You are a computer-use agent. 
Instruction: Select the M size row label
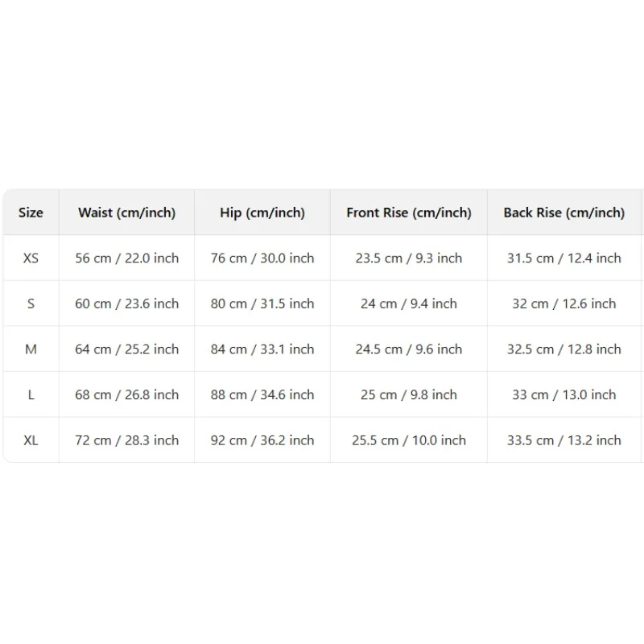coord(31,349)
